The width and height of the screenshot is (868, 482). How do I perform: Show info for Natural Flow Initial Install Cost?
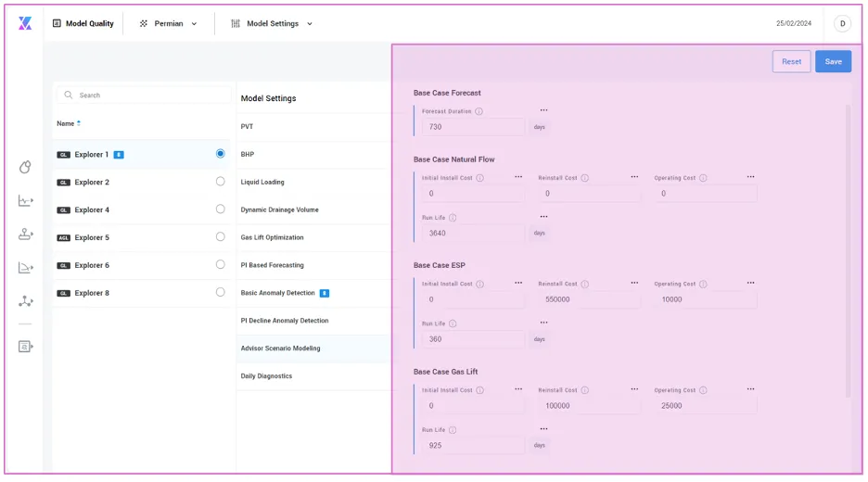480,178
